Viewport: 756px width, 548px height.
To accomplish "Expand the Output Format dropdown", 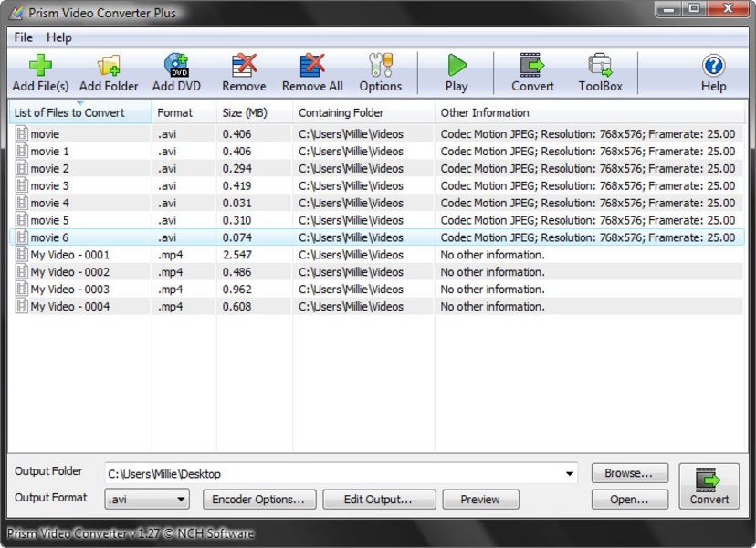I will click(181, 500).
